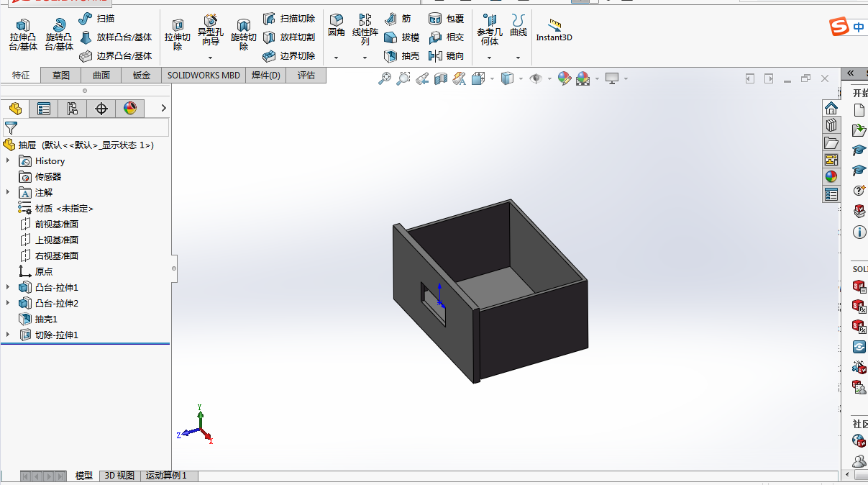Expand the 切除-拉伸1 feature node
Image resolution: width=868 pixels, height=485 pixels.
tap(8, 335)
